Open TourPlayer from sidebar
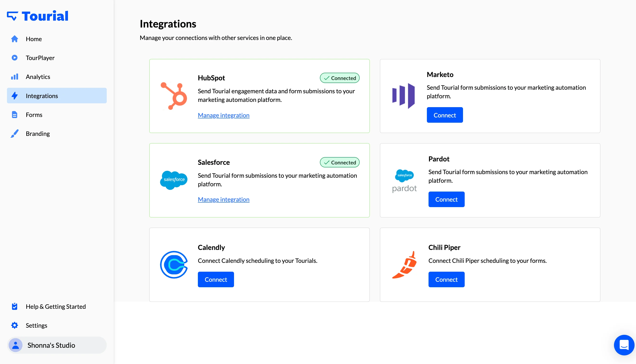This screenshot has width=636, height=364. [x=57, y=58]
